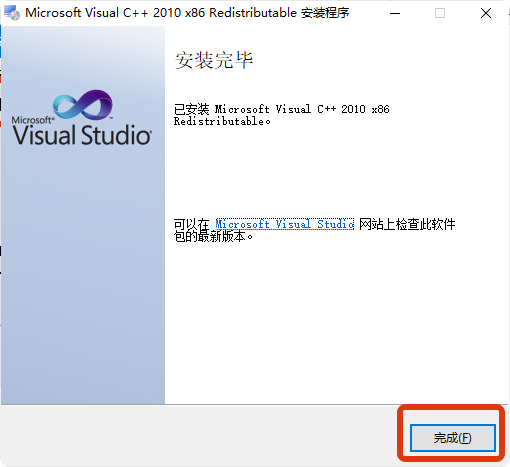This screenshot has width=510, height=467.
Task: Click the installer icon in the title bar
Action: [12, 13]
